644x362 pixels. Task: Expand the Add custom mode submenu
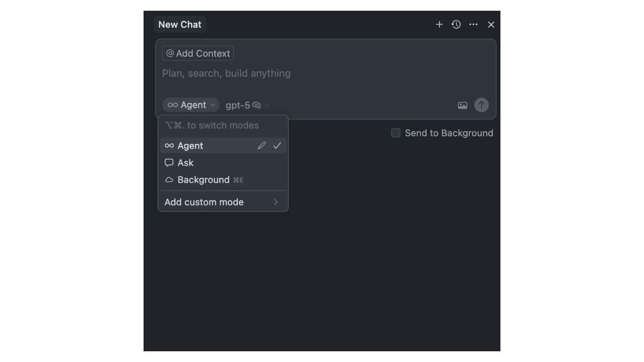pos(223,202)
